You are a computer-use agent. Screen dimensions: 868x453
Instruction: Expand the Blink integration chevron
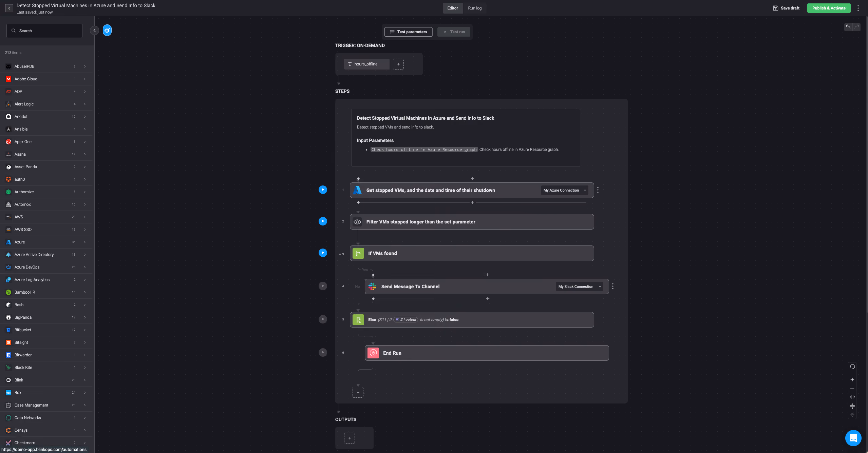click(85, 380)
